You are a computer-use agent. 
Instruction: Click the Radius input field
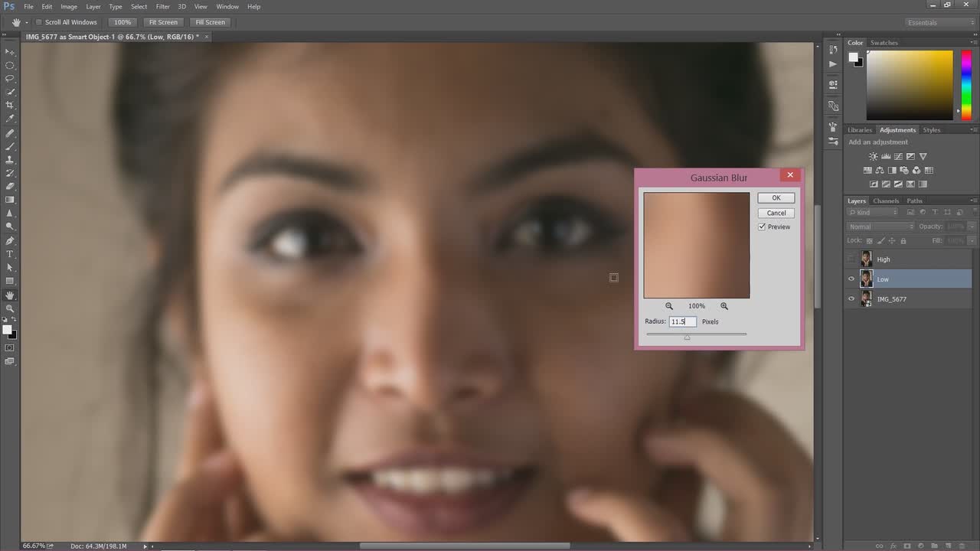(683, 321)
